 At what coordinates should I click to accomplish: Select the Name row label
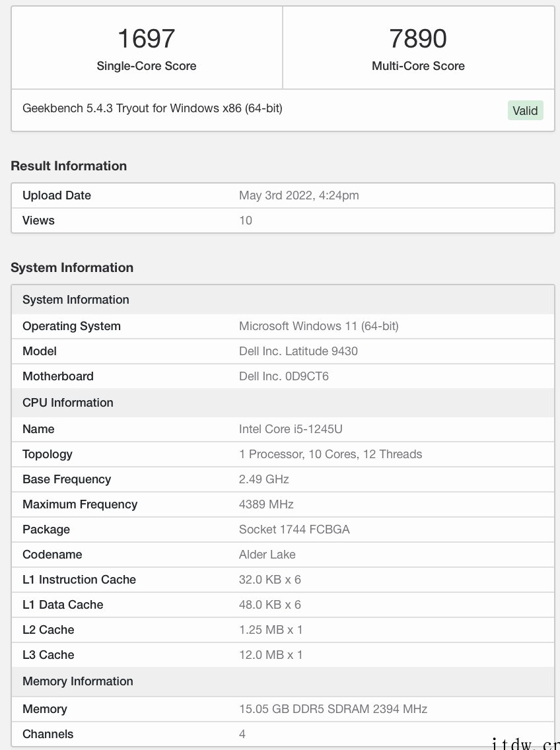(38, 429)
